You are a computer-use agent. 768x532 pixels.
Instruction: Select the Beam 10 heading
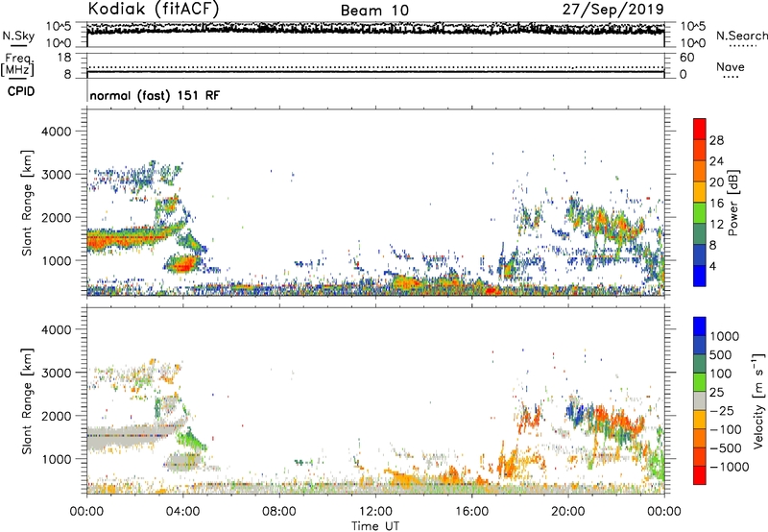[x=374, y=11]
